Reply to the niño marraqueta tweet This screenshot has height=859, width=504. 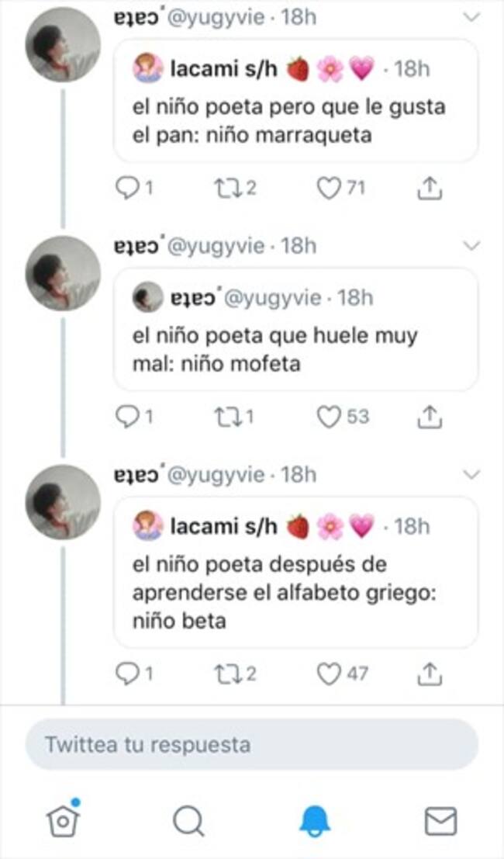point(126,188)
